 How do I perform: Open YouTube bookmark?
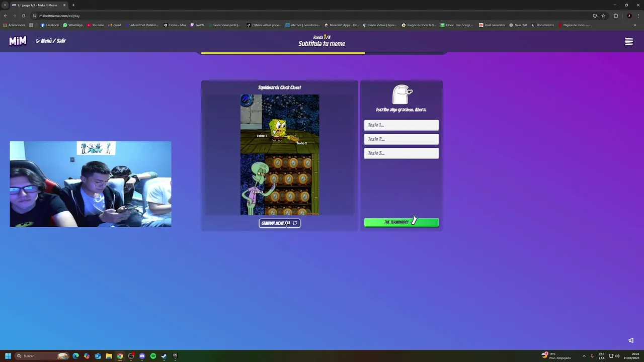pyautogui.click(x=96, y=25)
